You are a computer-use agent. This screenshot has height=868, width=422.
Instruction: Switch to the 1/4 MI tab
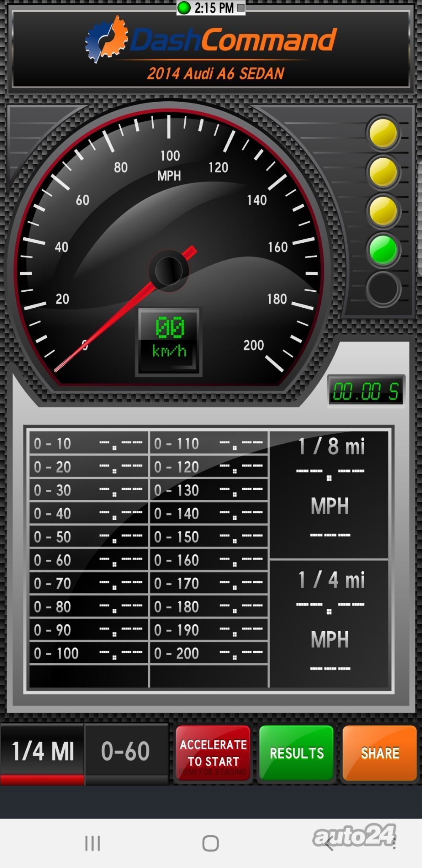pos(42,752)
